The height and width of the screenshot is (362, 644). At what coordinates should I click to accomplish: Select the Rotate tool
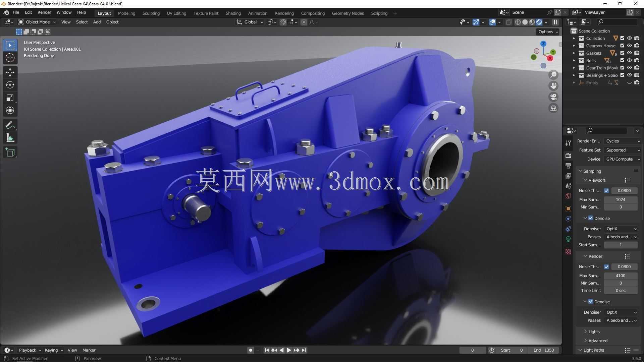[x=10, y=85]
